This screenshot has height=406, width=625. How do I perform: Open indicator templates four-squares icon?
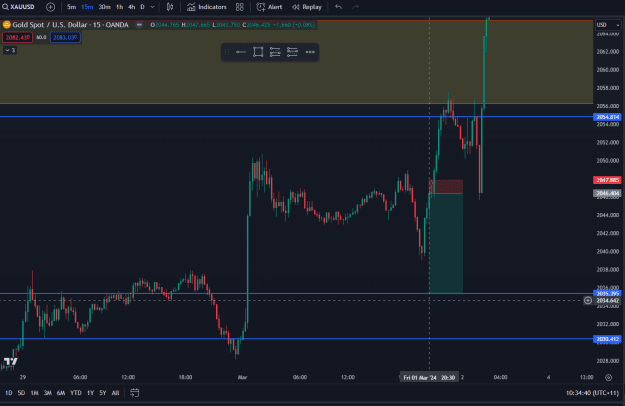240,7
